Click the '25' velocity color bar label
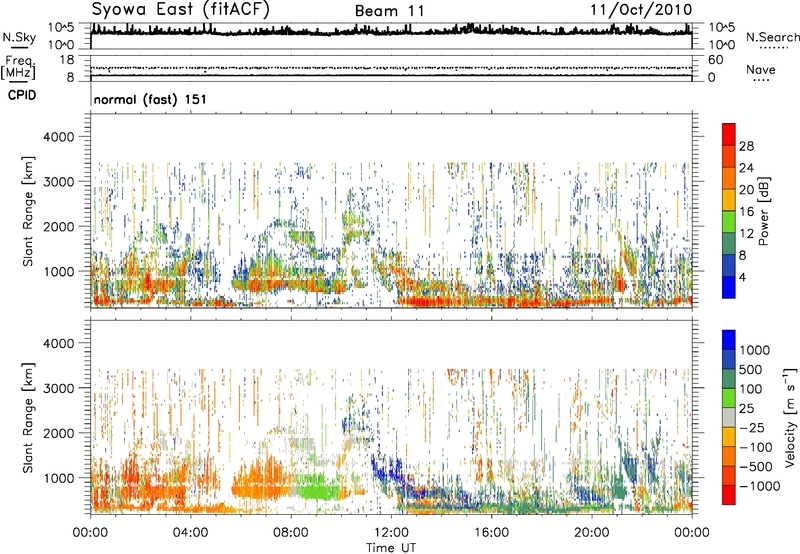 [x=747, y=409]
